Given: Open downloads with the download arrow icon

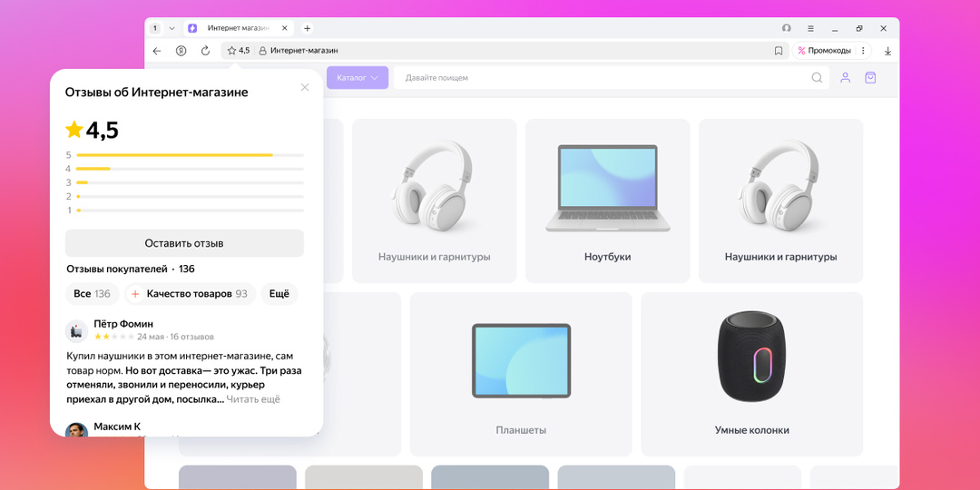Looking at the screenshot, I should (x=887, y=51).
